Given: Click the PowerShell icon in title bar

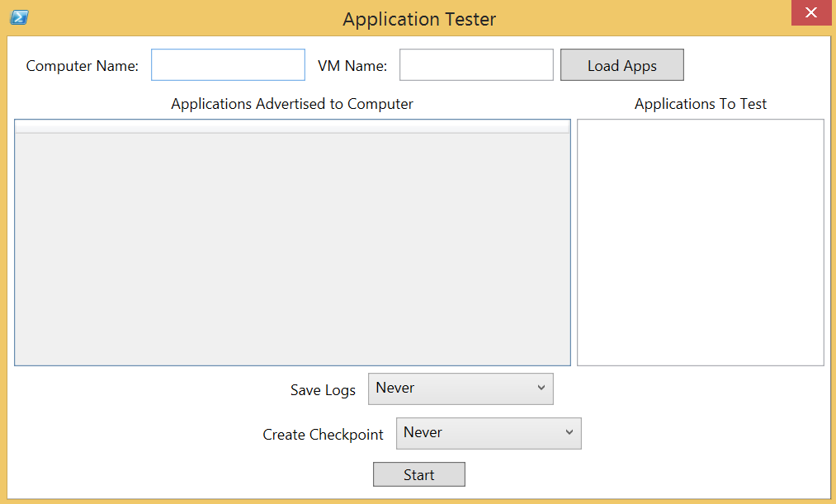Looking at the screenshot, I should point(19,17).
